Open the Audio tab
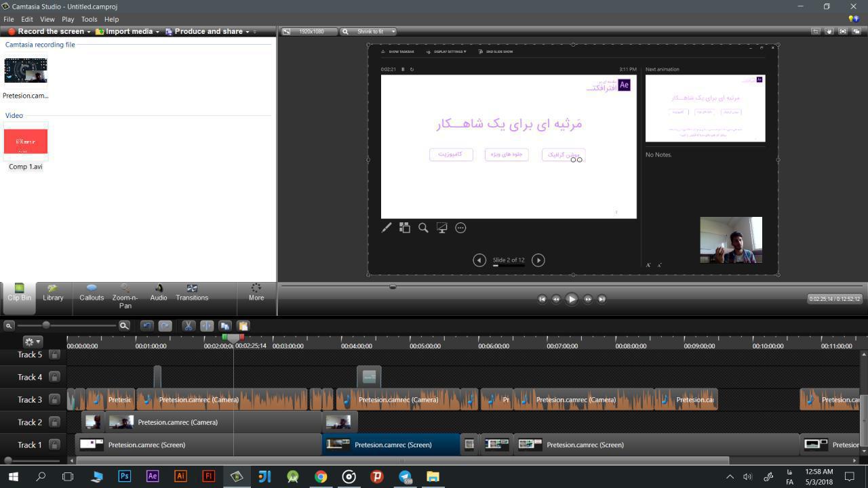Screen dimensions: 868x488 (159, 293)
